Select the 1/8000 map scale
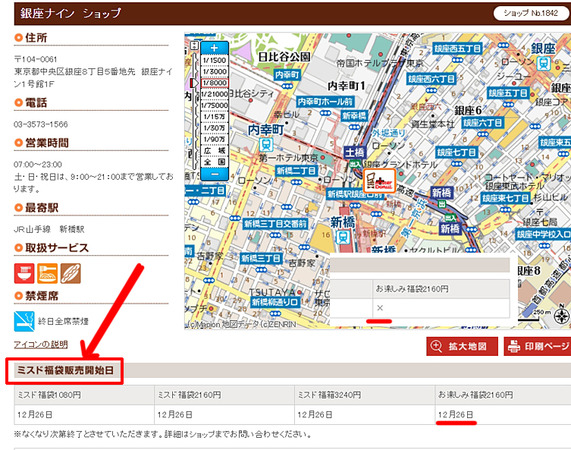The image size is (571, 450). coord(214,83)
